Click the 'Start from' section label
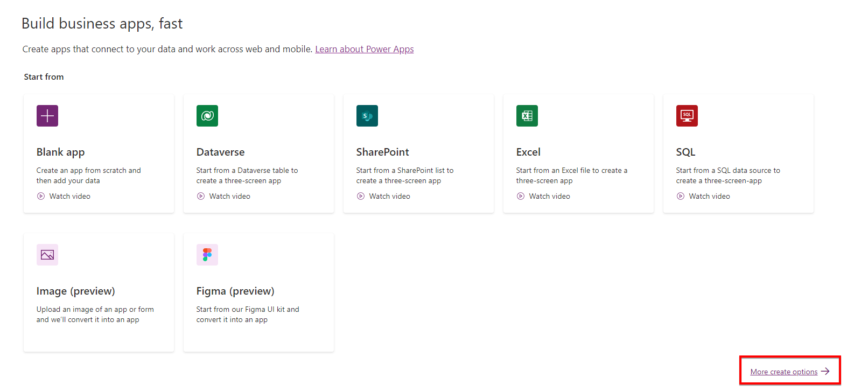 click(x=44, y=77)
